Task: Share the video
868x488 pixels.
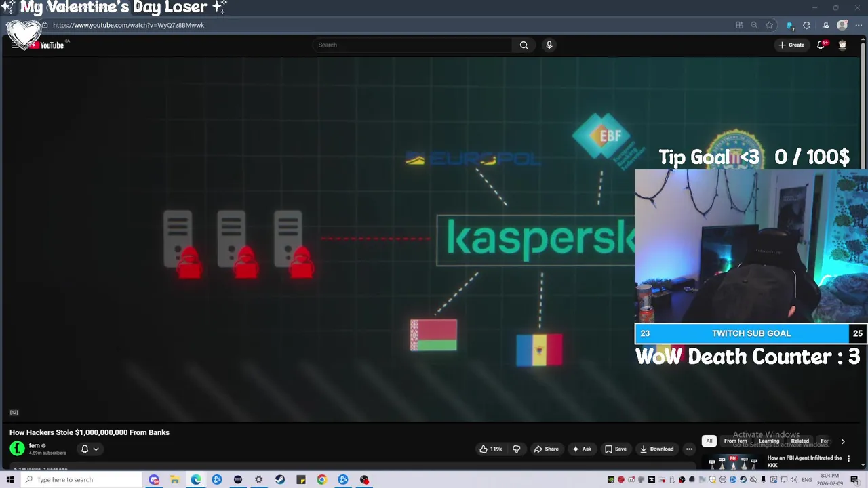Action: [x=547, y=449]
